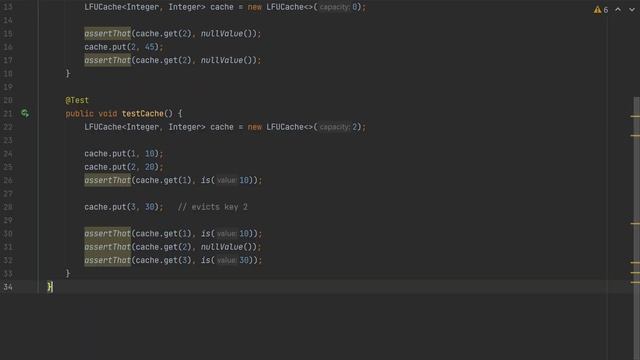This screenshot has height=360, width=640.
Task: Click the 'value:' hint on line 32
Action: (227, 260)
